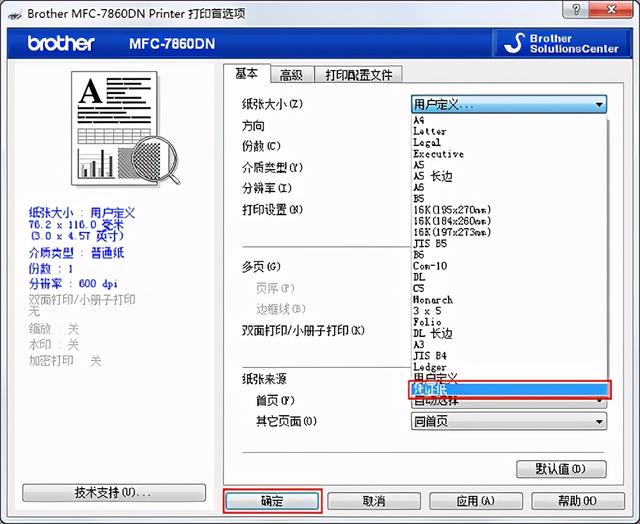
Task: Click the 分辨率(I) label
Action: pos(267,188)
